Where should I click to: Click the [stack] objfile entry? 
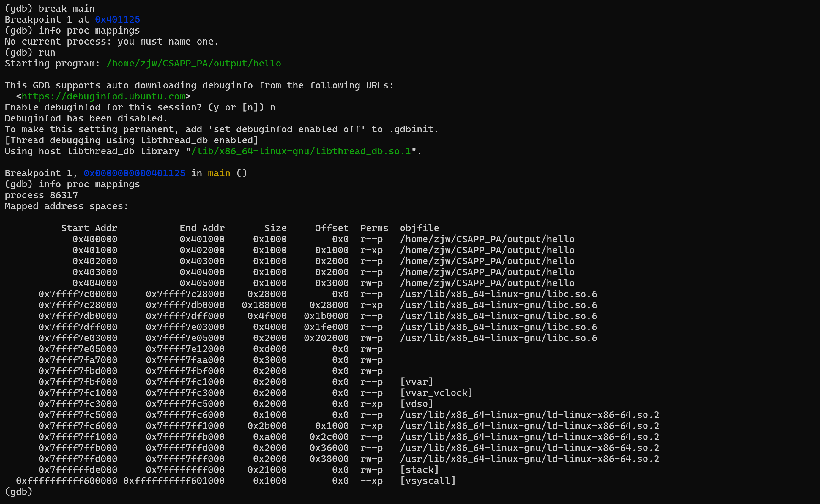(x=419, y=470)
